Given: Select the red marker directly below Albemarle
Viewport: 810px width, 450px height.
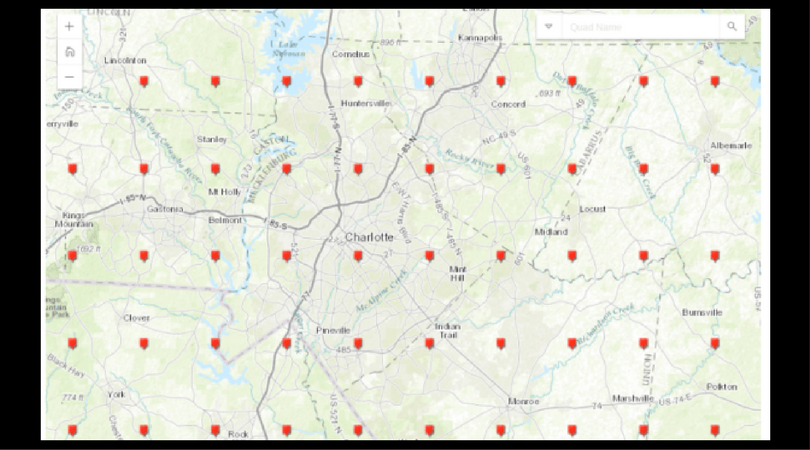Looking at the screenshot, I should (715, 169).
